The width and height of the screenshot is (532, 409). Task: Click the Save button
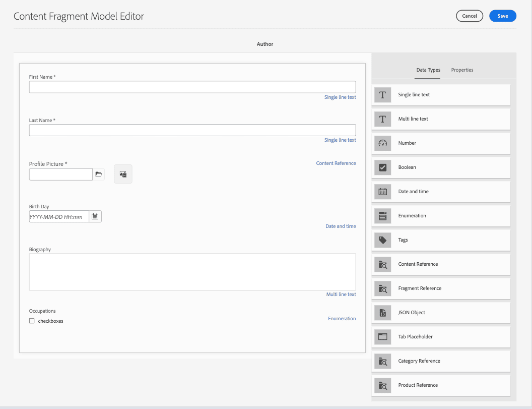coord(502,16)
